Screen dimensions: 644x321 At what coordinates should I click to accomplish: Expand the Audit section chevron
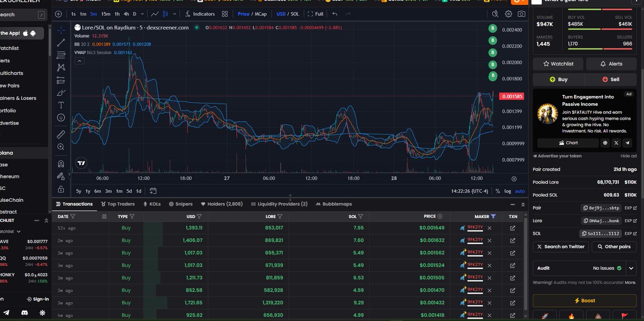click(x=631, y=268)
